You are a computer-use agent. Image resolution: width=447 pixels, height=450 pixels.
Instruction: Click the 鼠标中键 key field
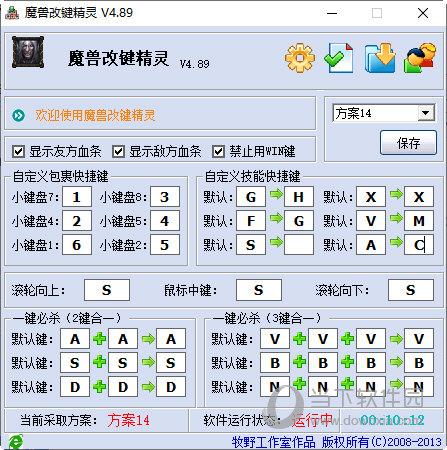pyautogui.click(x=259, y=290)
